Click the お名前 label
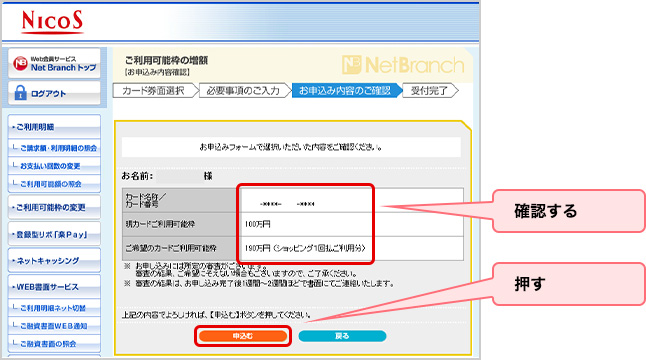Viewport: 646px width, 360px height. pos(137,176)
